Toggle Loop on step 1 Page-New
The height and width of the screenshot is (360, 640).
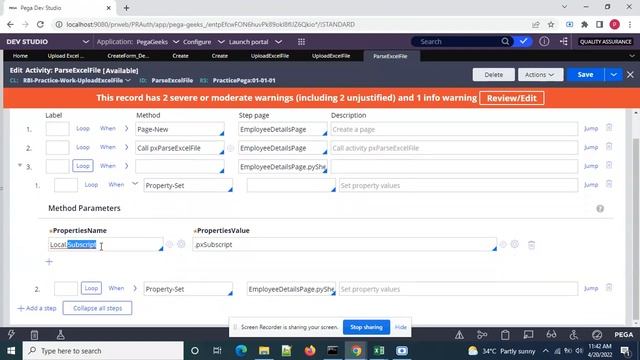(x=82, y=128)
